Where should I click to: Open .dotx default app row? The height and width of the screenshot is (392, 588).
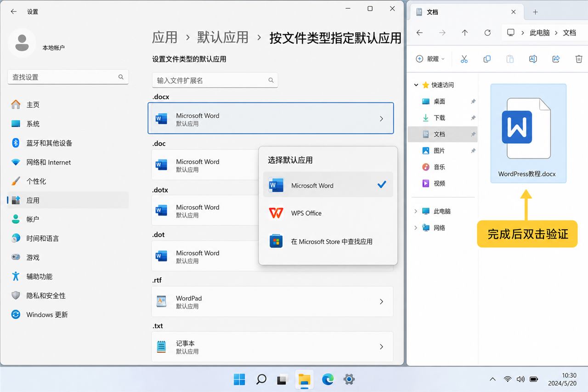(x=205, y=210)
